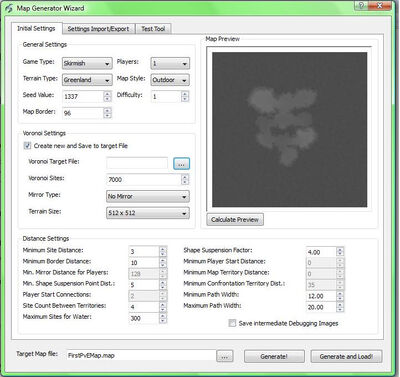
Task: Click the Calculate Preview button
Action: click(x=235, y=220)
